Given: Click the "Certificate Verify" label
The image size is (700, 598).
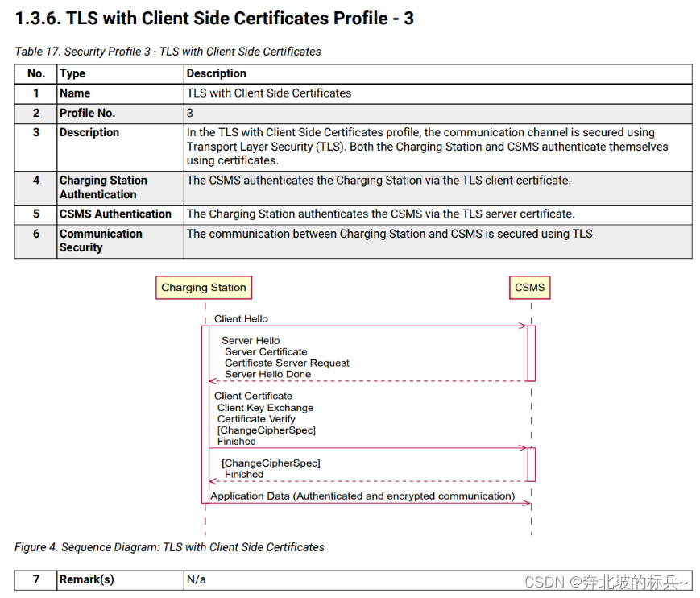Looking at the screenshot, I should point(256,419).
